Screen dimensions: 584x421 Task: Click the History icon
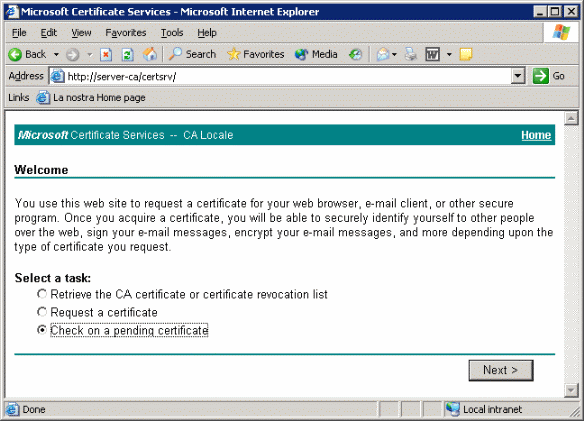pos(355,55)
